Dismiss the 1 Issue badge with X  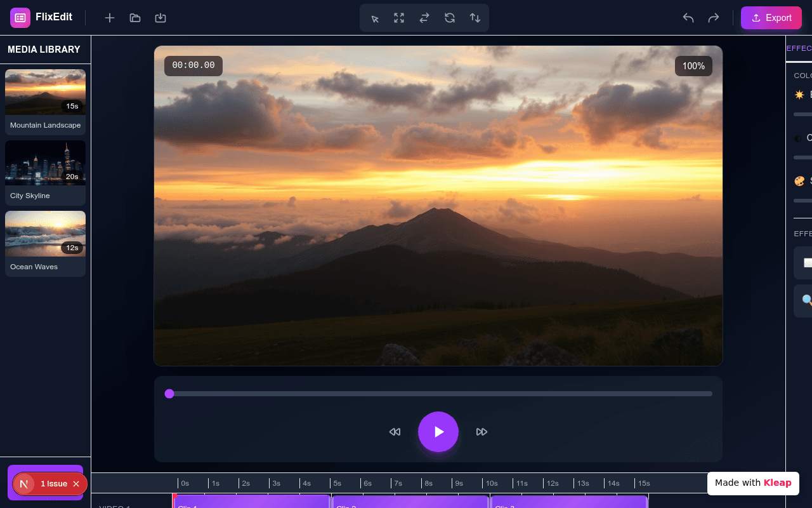76,484
